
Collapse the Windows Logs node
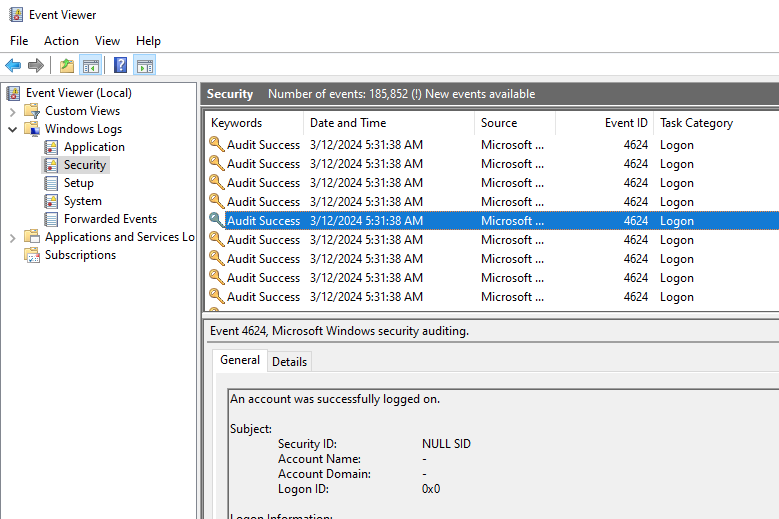click(13, 129)
